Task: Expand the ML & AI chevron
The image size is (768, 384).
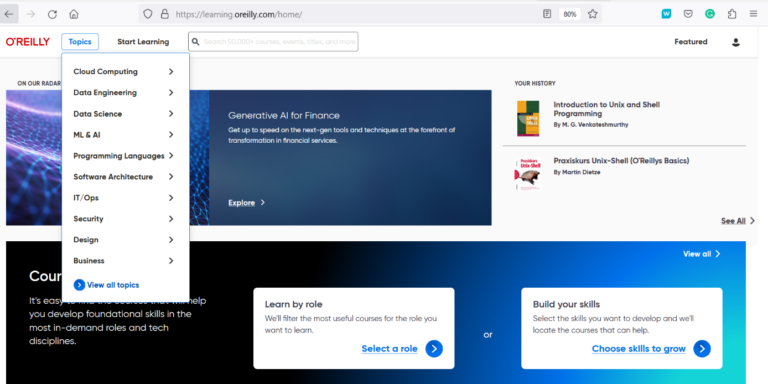Action: tap(171, 135)
